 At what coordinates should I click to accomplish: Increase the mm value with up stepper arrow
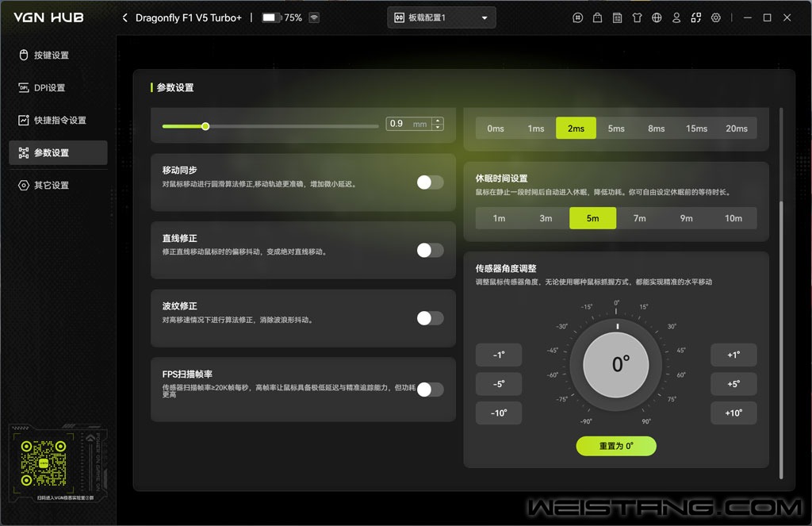[x=438, y=121]
